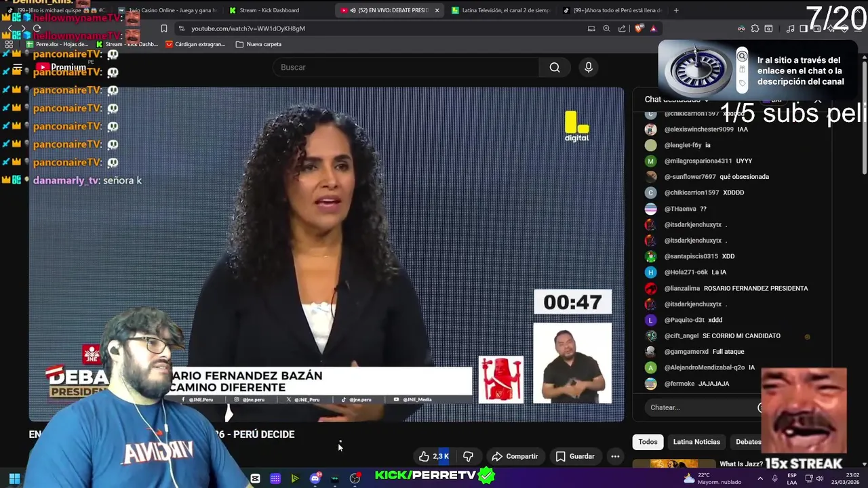Open ESP LAA language switcher
This screenshot has width=868, height=488.
click(792, 479)
